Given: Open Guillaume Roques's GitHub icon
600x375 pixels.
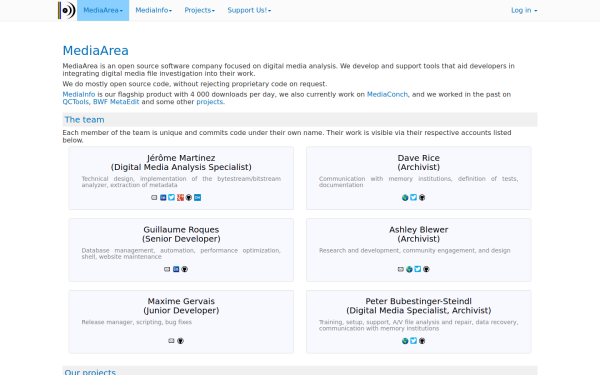Looking at the screenshot, I should [184, 269].
